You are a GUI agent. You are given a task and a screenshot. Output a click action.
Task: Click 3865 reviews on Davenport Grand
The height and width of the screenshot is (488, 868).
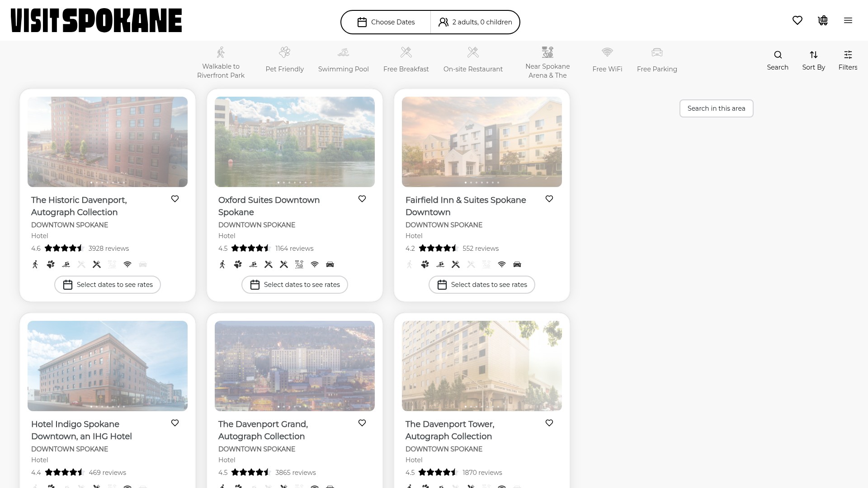tap(296, 473)
